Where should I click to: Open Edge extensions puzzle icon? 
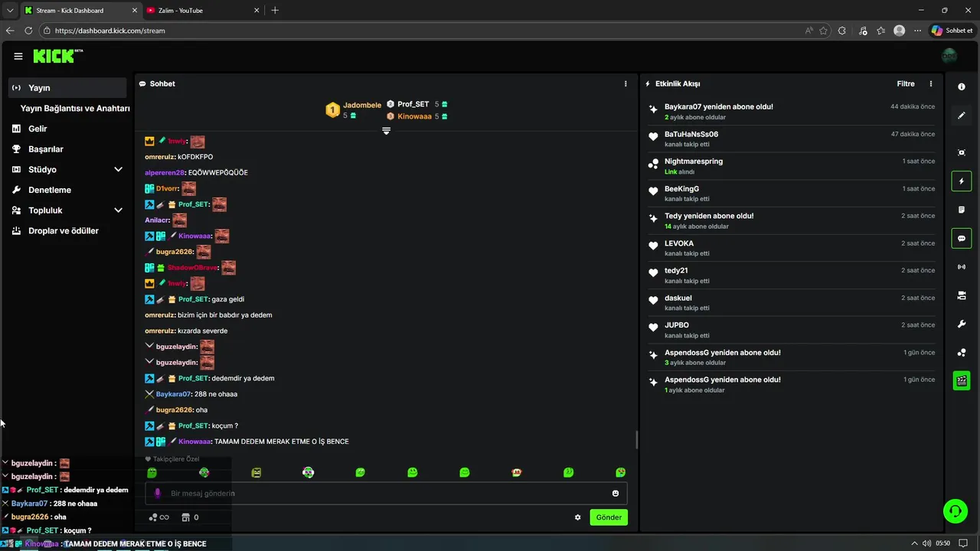pyautogui.click(x=842, y=31)
